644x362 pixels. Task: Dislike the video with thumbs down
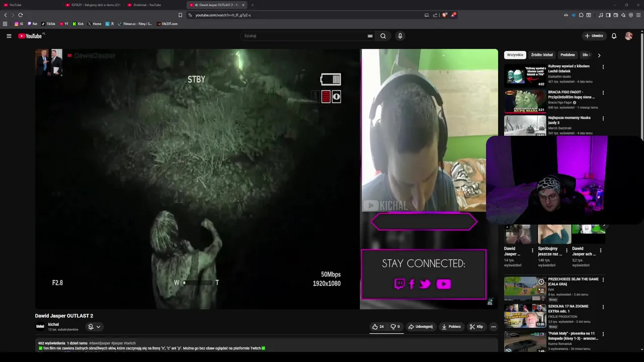tap(395, 327)
